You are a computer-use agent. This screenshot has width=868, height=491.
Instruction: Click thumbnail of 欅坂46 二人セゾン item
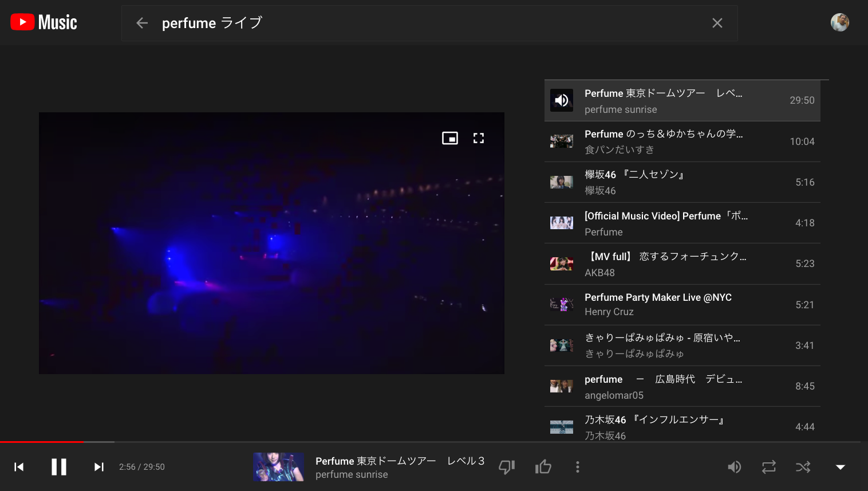tap(562, 182)
